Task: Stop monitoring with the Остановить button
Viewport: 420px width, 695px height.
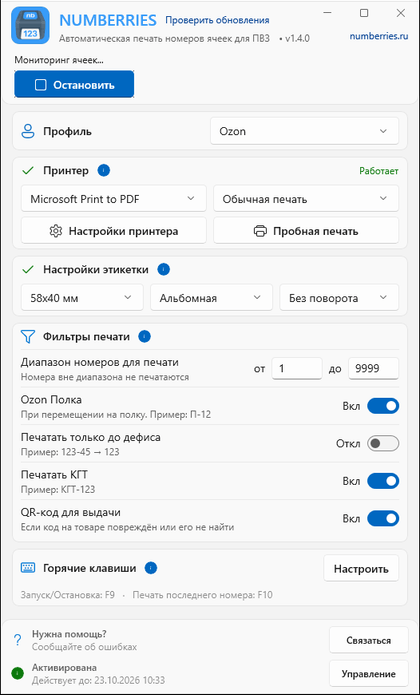Action: 74,85
